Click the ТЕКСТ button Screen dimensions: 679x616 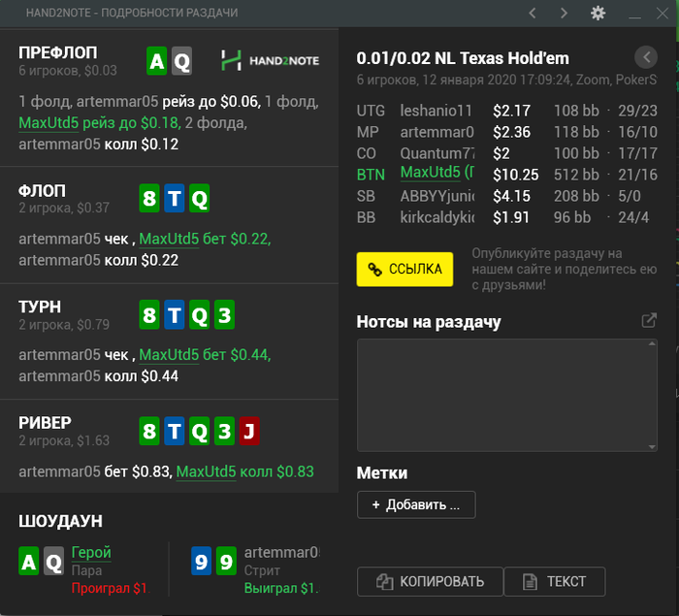555,581
